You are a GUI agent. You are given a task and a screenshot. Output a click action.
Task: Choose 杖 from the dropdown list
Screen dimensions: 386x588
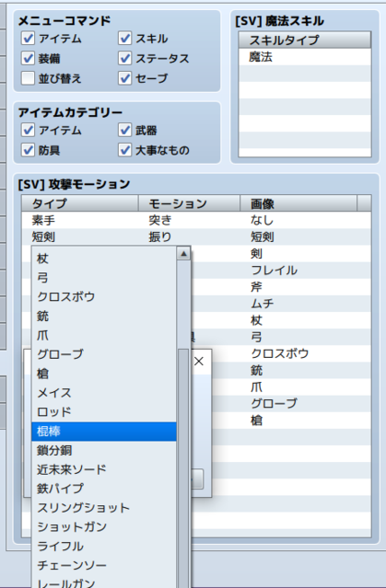pos(104,259)
